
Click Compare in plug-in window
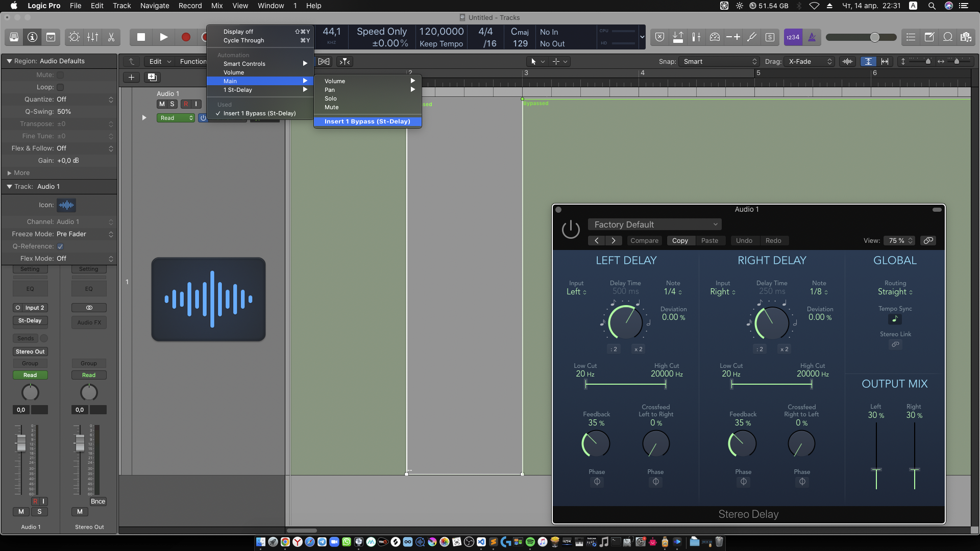[644, 241]
